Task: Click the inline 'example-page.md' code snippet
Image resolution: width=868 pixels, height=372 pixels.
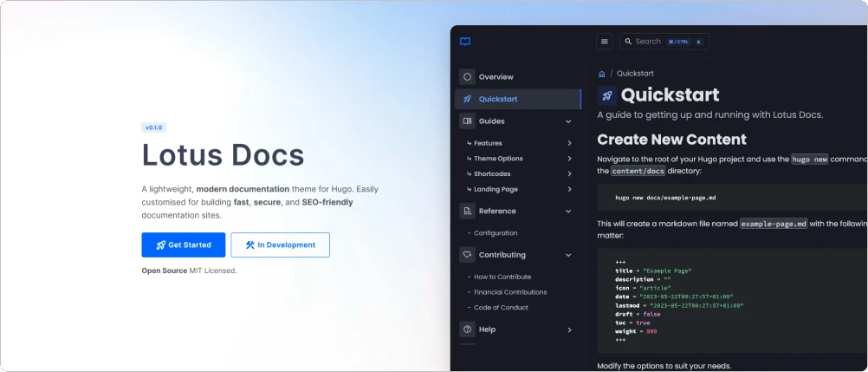Action: (774, 224)
